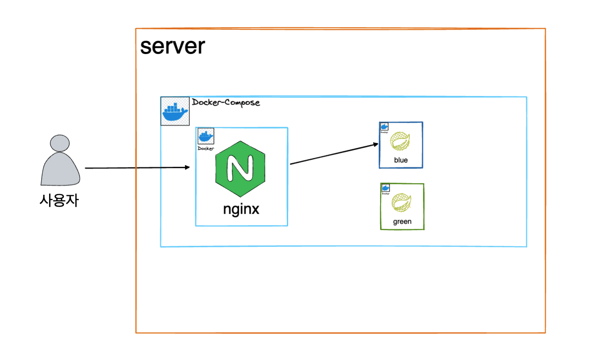Select the 'Docker-Compose' label

pos(226,103)
